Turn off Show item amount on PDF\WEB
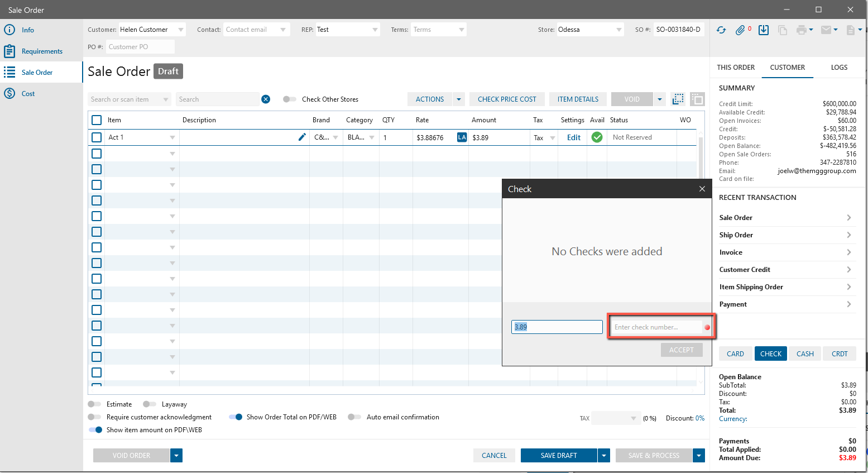Viewport: 868px width, 473px height. pos(95,430)
